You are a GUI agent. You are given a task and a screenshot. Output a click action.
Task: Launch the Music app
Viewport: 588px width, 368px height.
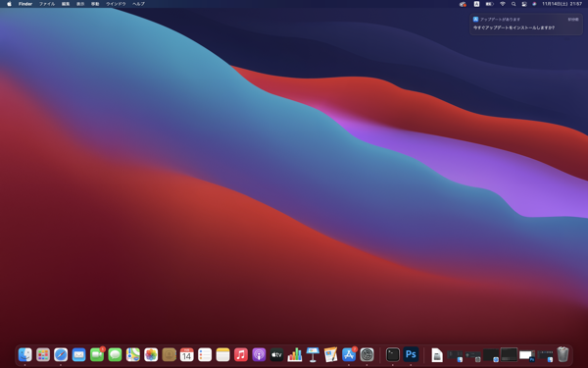(241, 354)
